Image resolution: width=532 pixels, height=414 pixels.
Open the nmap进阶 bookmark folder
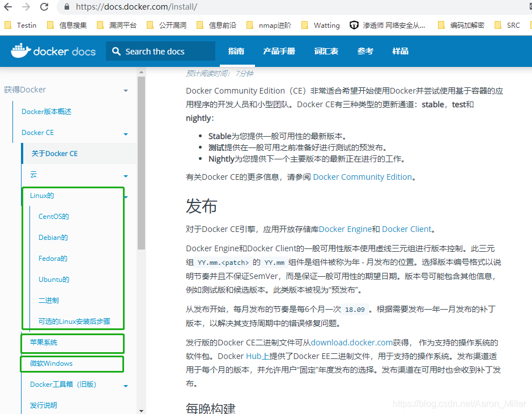pos(269,25)
